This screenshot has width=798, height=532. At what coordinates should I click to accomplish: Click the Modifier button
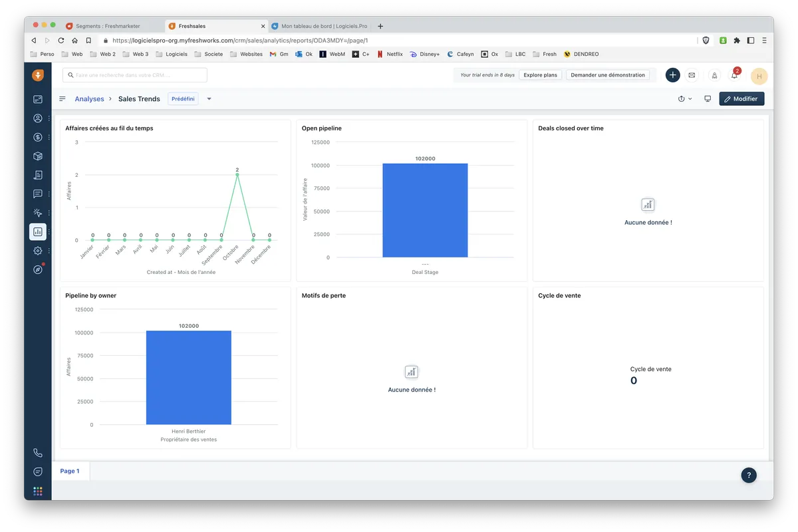741,99
